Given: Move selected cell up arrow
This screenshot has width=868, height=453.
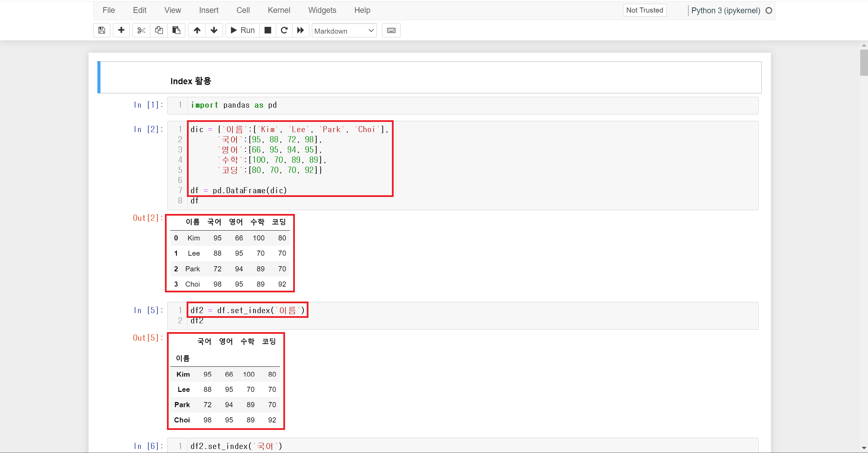Looking at the screenshot, I should (197, 30).
